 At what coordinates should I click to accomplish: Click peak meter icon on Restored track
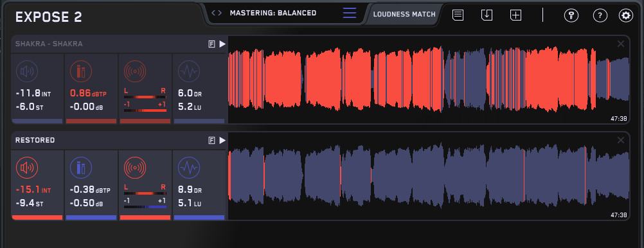click(81, 168)
